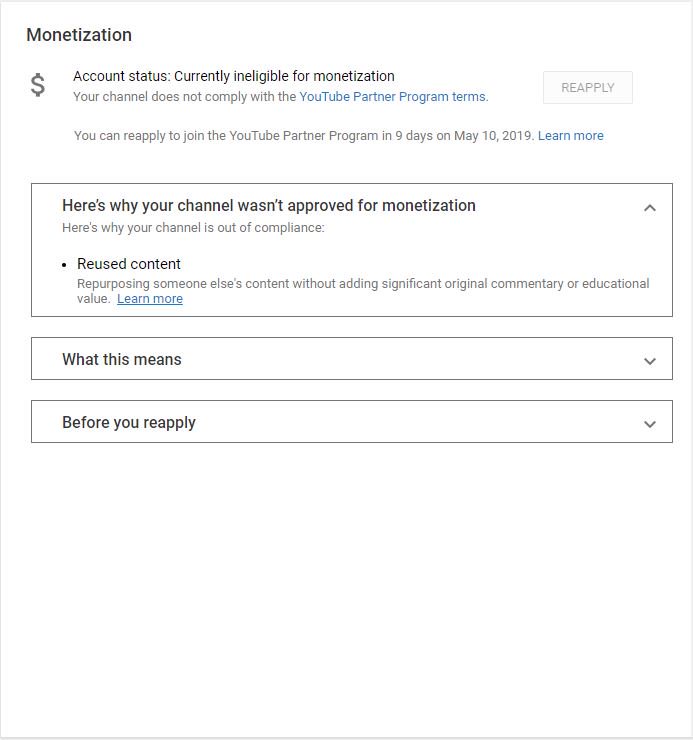The width and height of the screenshot is (693, 740).
Task: Expand the What this means chevron
Action: [650, 362]
